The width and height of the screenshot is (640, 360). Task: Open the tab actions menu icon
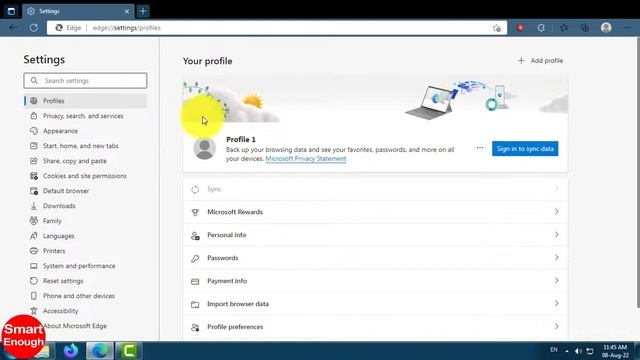[x=11, y=11]
